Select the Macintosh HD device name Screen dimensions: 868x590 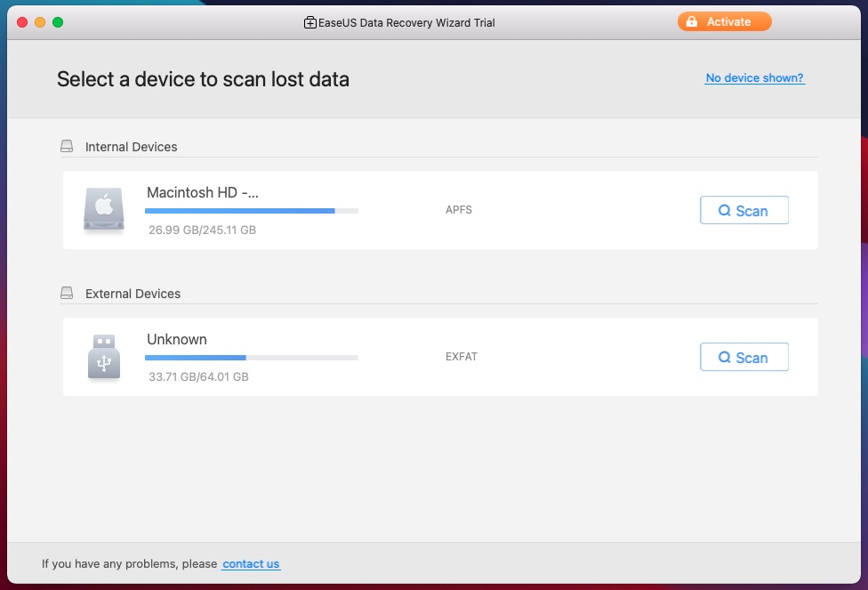tap(203, 192)
